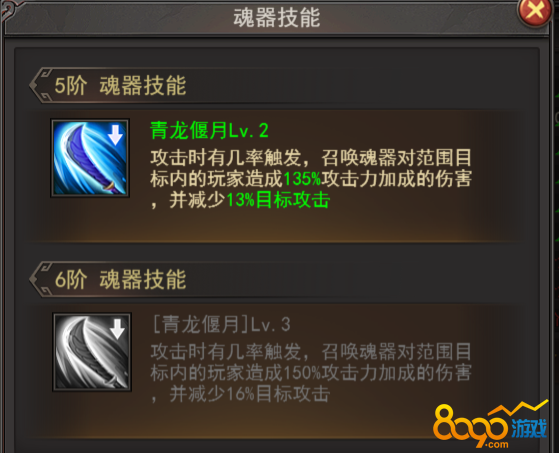Screen dimensions: 559x453
Task: Click the down arrow on blue skill icon
Action: click(x=115, y=135)
